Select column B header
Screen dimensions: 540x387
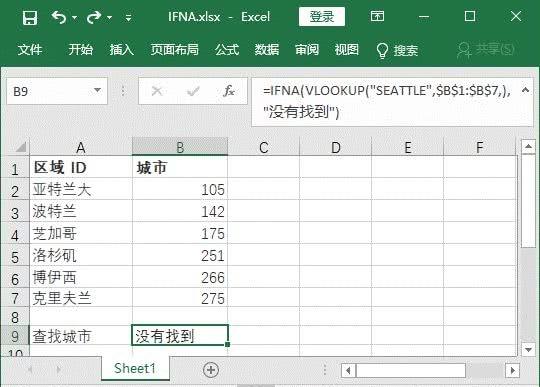tap(180, 147)
